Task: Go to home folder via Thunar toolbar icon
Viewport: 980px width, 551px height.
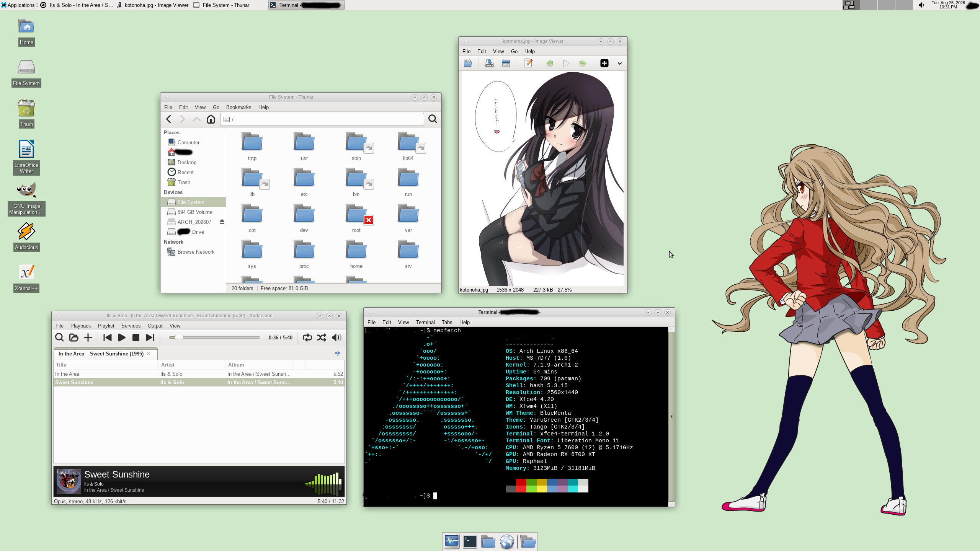Action: pyautogui.click(x=211, y=119)
